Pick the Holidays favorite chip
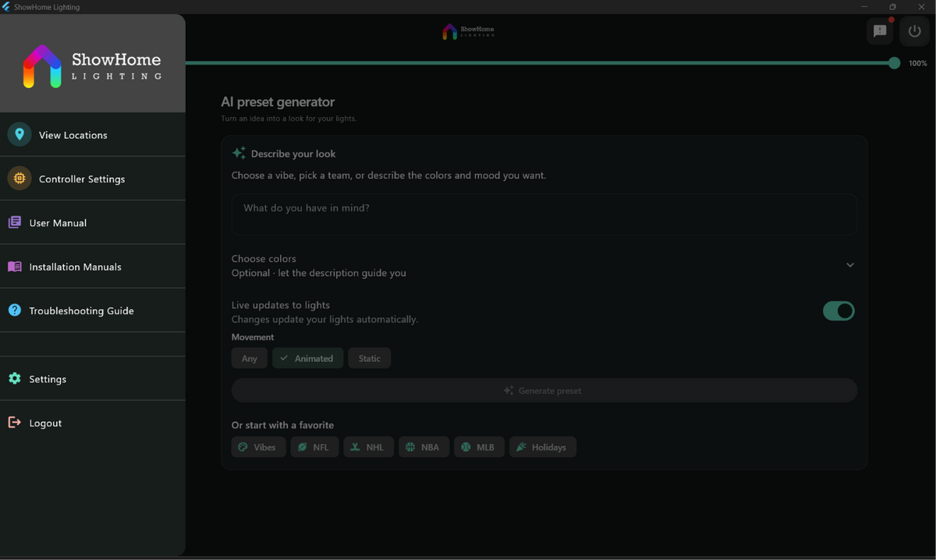The width and height of the screenshot is (936, 560). pos(543,447)
